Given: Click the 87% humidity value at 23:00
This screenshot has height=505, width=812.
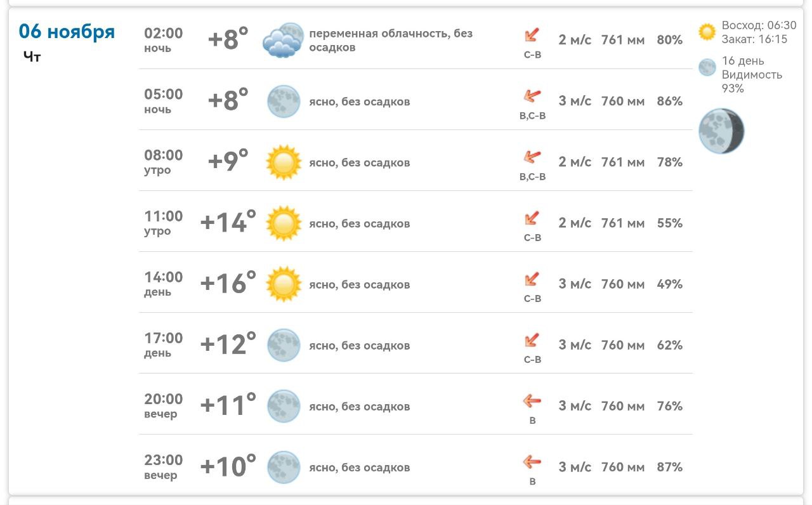Looking at the screenshot, I should click(669, 467).
